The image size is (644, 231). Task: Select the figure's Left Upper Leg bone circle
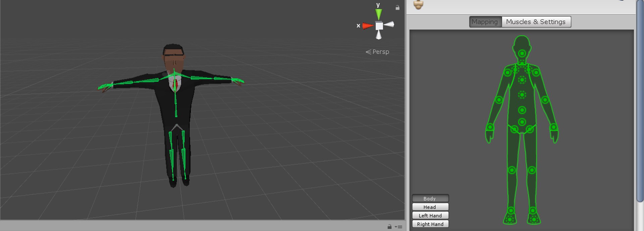coord(530,129)
